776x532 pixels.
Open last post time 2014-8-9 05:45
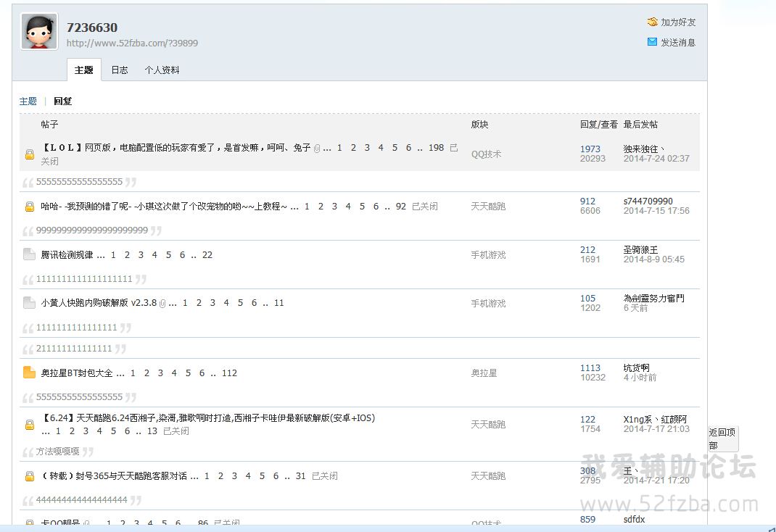tap(653, 259)
